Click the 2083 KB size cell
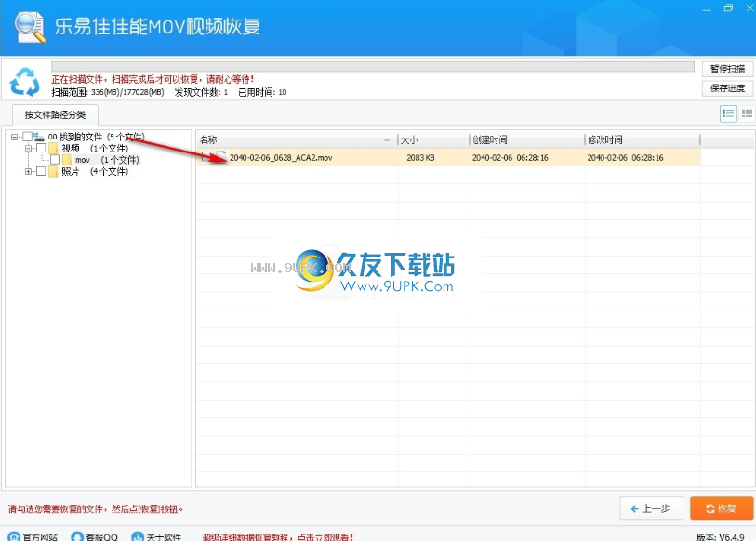The width and height of the screenshot is (756, 541). coord(420,158)
